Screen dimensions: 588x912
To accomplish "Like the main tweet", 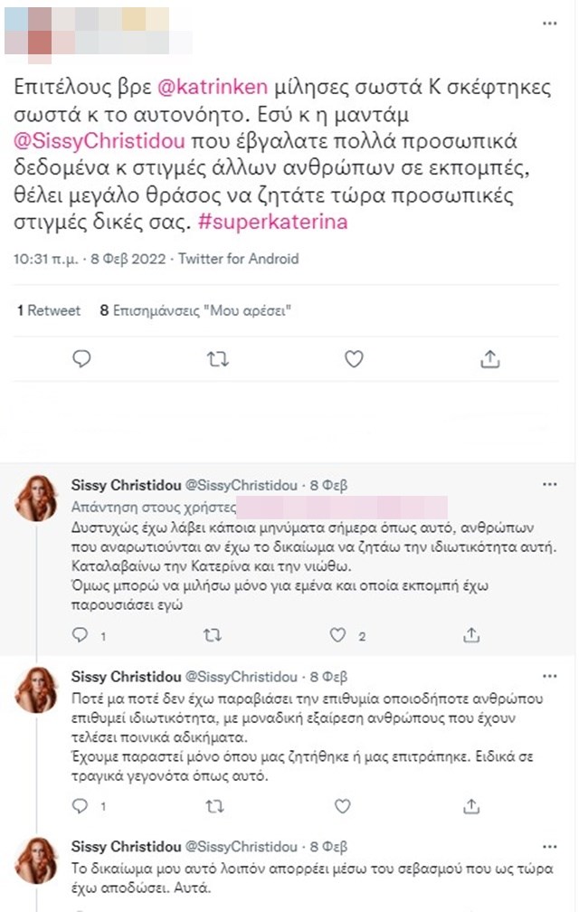I will tap(353, 358).
